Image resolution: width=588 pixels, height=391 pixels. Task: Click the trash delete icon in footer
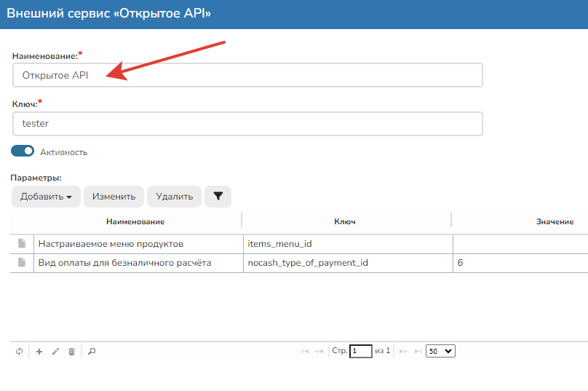click(71, 351)
